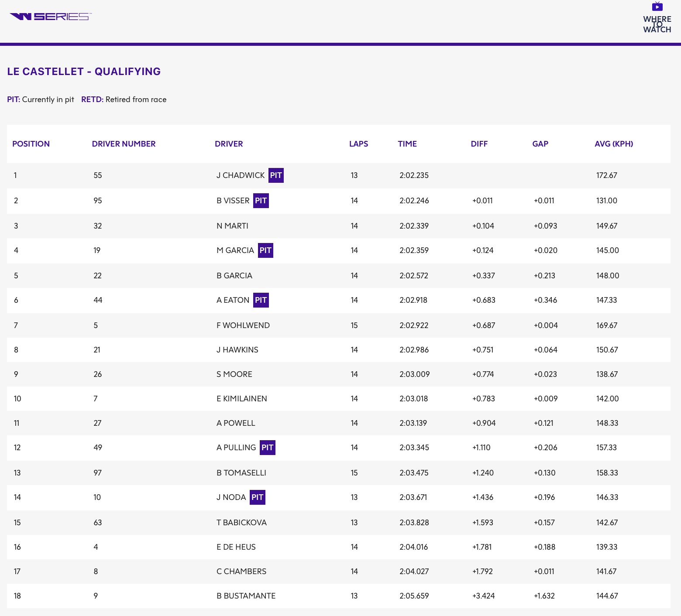Viewport: 681px width, 616px height.
Task: Open the WHERE TO WATCH link
Action: point(657,24)
